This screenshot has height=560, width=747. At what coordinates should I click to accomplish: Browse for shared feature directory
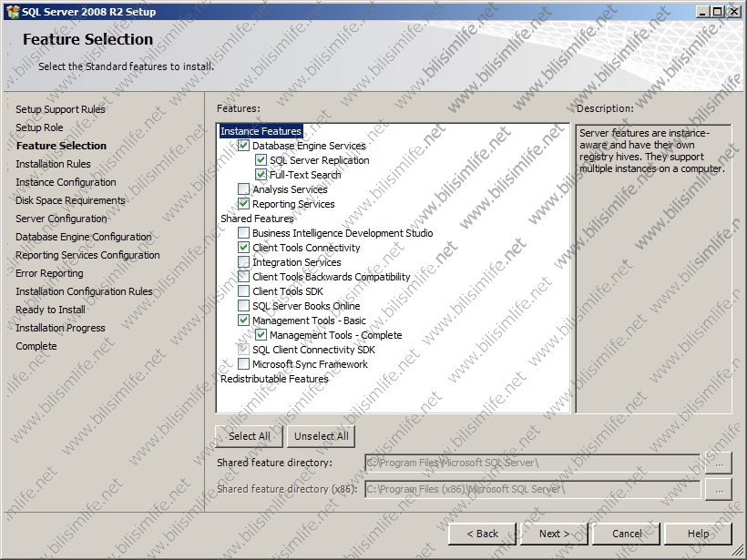pyautogui.click(x=719, y=463)
